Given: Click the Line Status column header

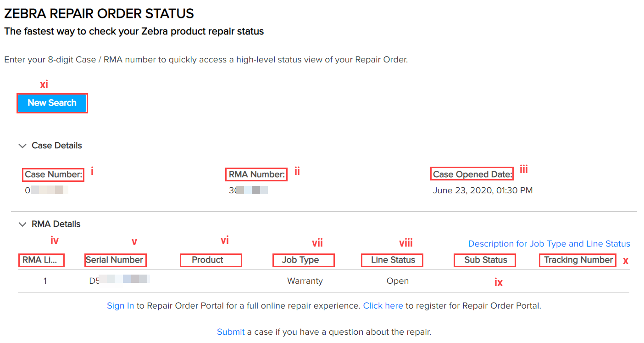Looking at the screenshot, I should pyautogui.click(x=392, y=260).
